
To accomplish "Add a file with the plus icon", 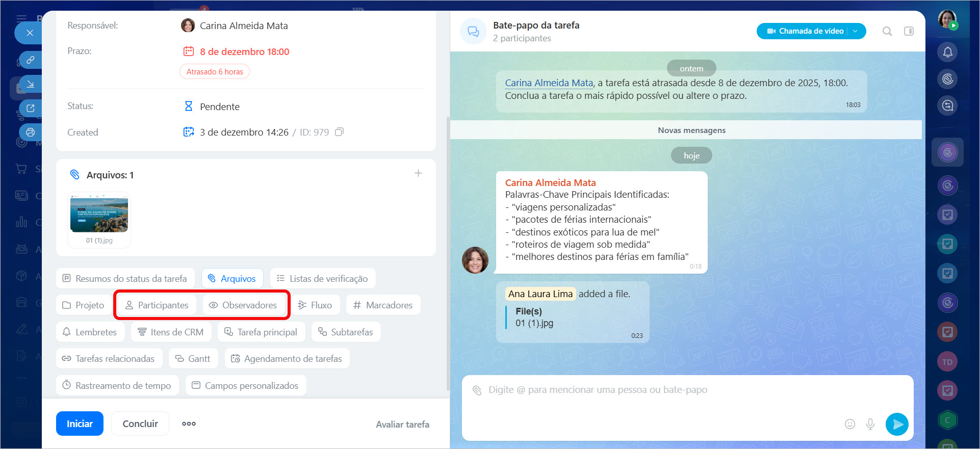I will coord(418,173).
